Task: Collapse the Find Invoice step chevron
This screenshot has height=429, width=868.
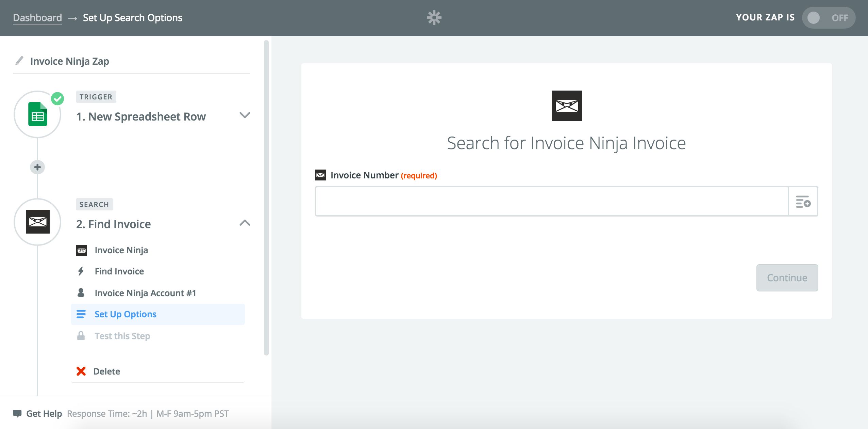Action: pos(245,223)
